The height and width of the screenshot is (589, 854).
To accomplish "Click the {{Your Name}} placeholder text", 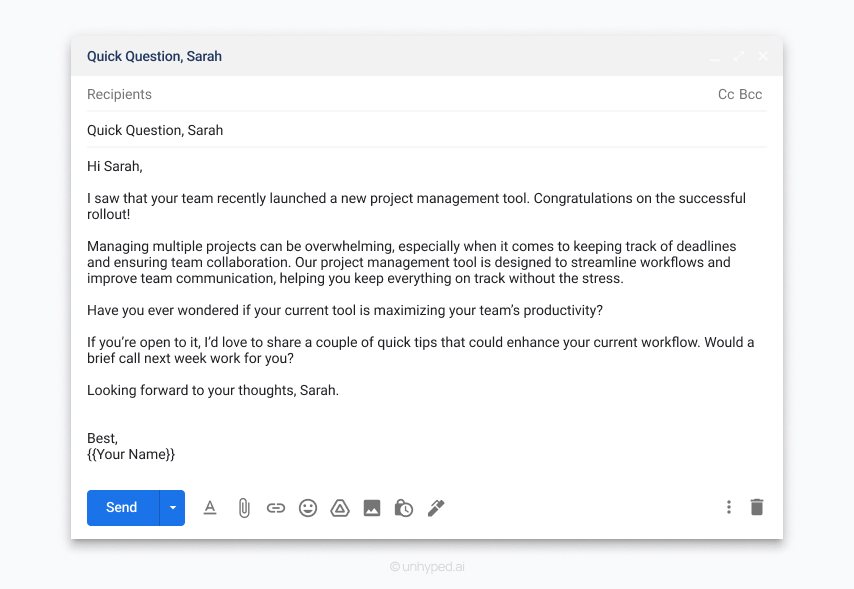I will [131, 454].
